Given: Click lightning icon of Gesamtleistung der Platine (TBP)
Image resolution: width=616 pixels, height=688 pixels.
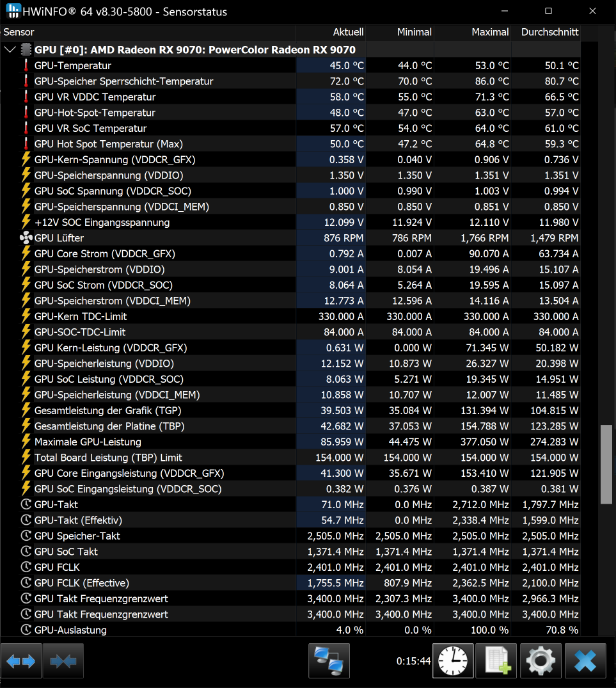Looking at the screenshot, I should 26,426.
